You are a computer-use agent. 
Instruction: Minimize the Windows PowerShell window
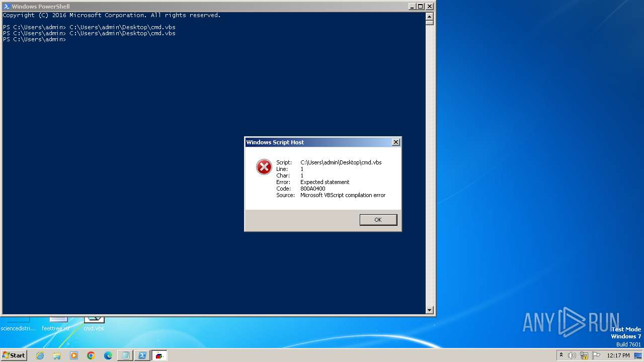click(412, 7)
